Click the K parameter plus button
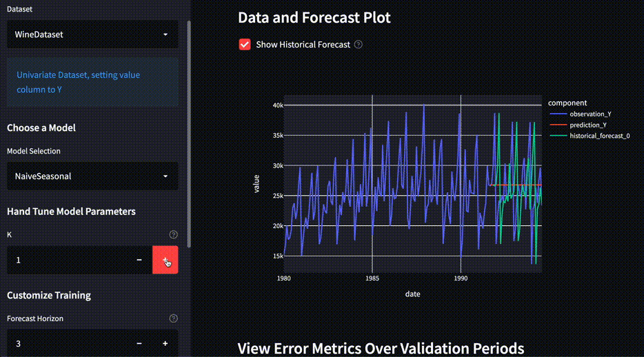 click(x=165, y=260)
